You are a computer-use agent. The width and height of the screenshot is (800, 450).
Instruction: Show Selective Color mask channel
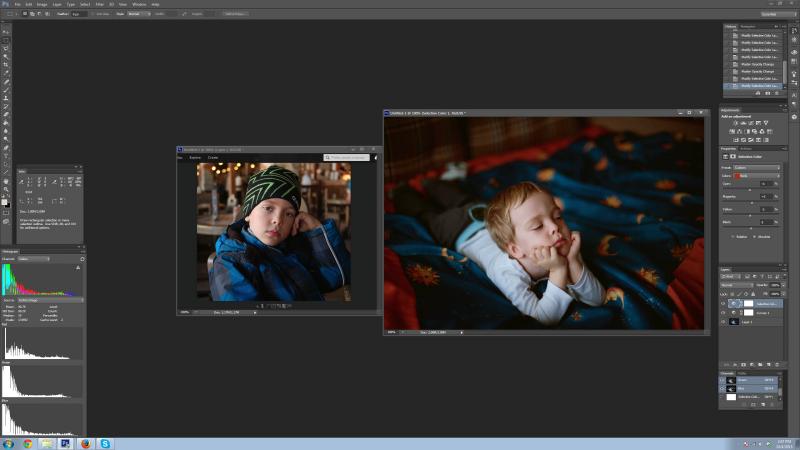(x=722, y=397)
